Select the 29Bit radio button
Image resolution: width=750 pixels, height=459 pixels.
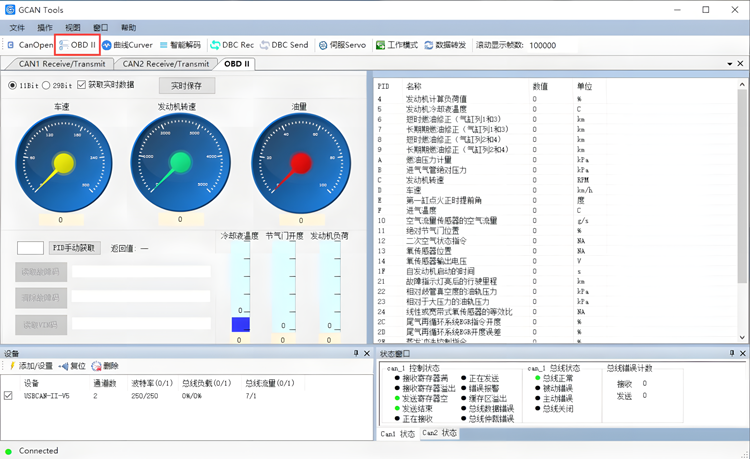(49, 86)
